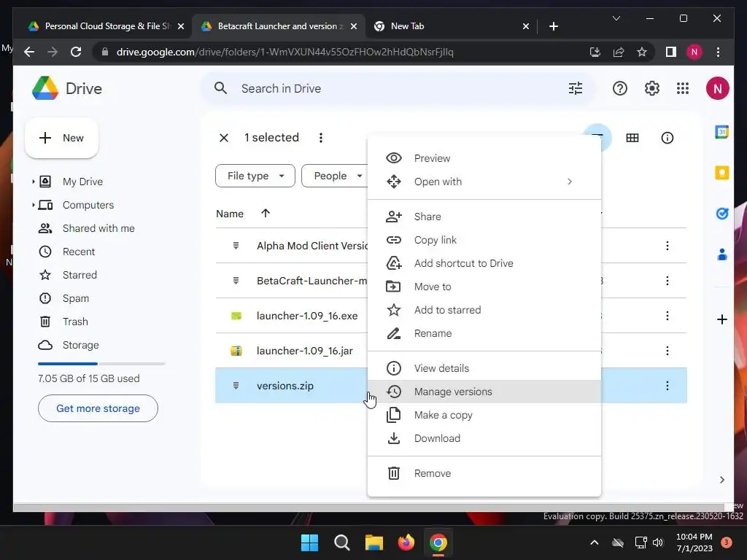Choose Preview from the context menu
Screen dimensions: 747x560
tap(484, 158)
